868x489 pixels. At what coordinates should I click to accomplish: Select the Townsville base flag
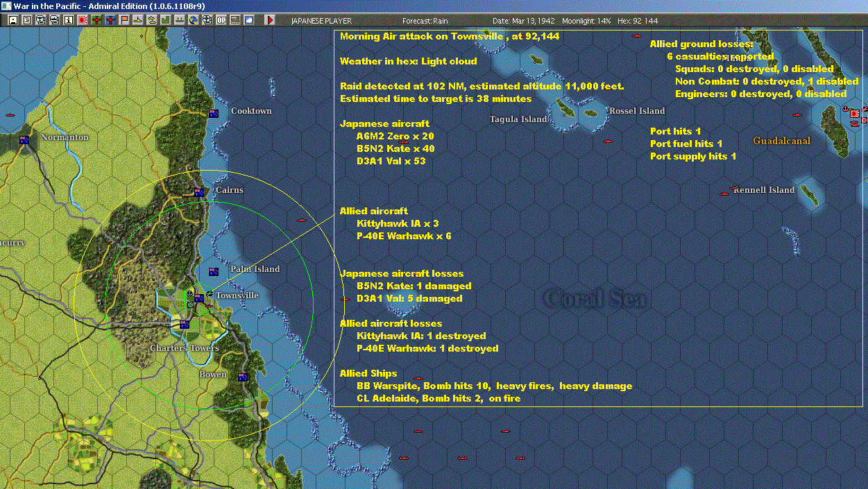(199, 298)
